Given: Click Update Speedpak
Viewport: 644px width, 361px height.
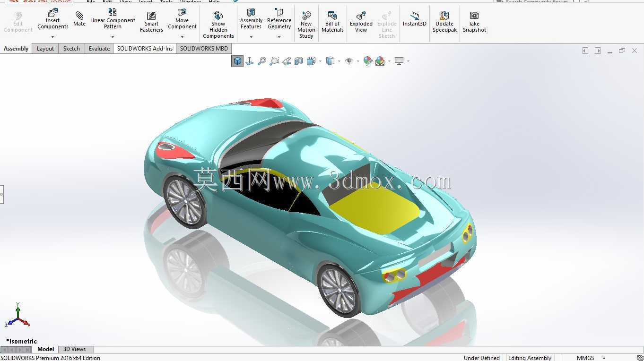Looking at the screenshot, I should [x=444, y=22].
